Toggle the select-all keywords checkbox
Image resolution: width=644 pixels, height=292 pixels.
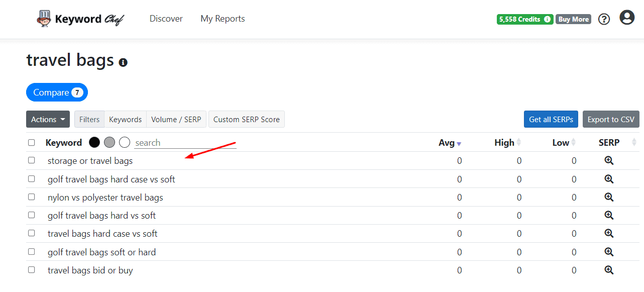[x=32, y=143]
